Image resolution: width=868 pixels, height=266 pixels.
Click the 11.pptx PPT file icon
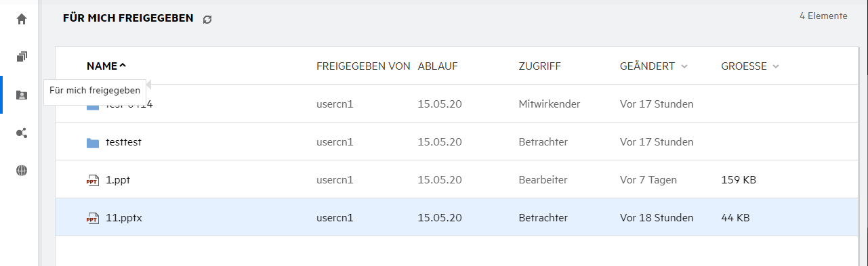pyautogui.click(x=93, y=218)
